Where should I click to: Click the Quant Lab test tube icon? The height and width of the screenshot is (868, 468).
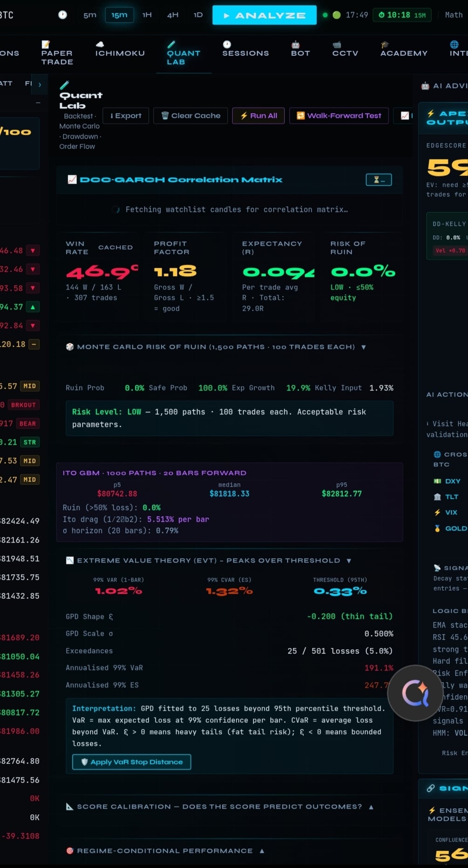click(171, 44)
